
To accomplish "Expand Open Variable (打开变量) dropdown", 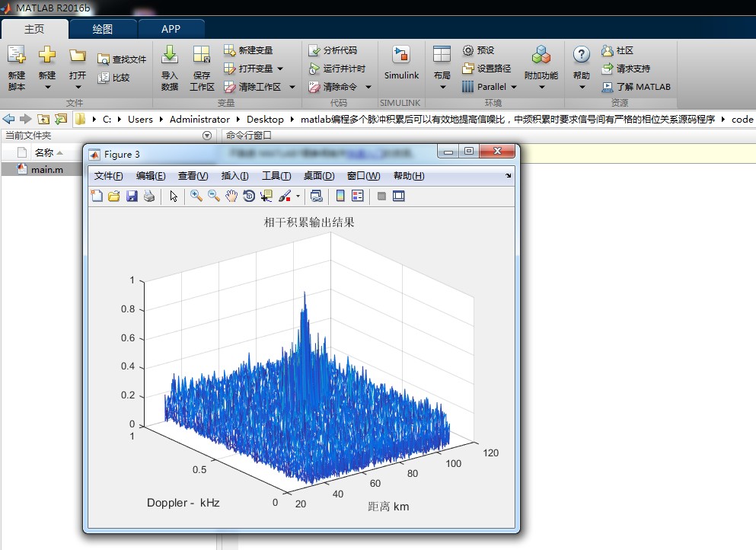I will click(x=280, y=69).
